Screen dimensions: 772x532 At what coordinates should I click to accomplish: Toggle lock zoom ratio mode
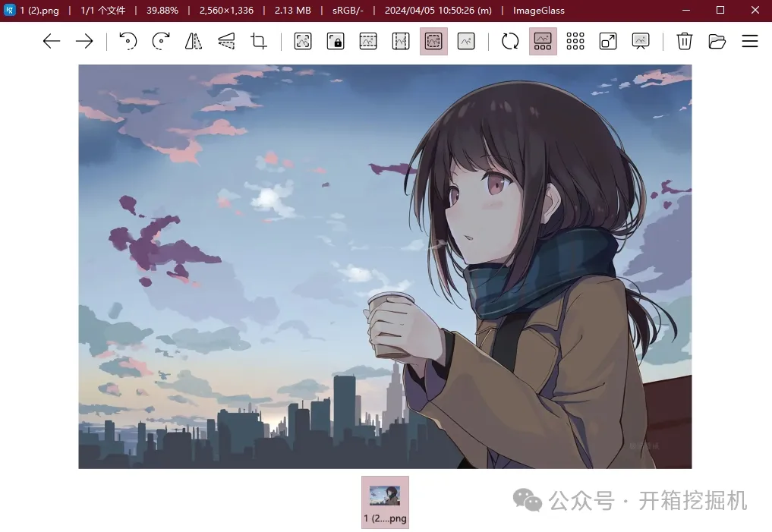point(336,42)
